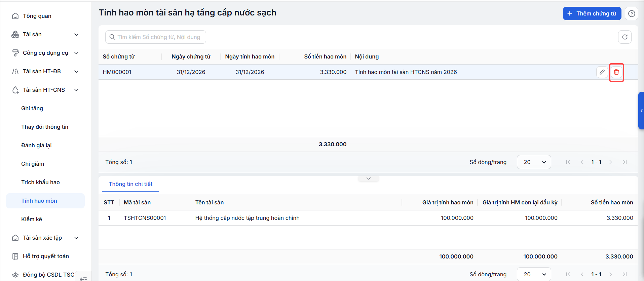The height and width of the screenshot is (281, 644).
Task: Go to first page in upper pager
Action: 568,162
